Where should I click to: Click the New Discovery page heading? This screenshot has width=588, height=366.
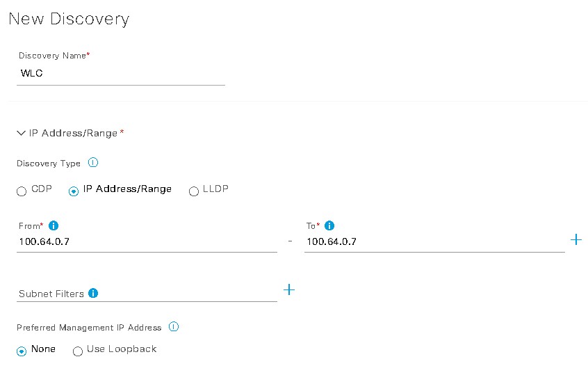[69, 19]
